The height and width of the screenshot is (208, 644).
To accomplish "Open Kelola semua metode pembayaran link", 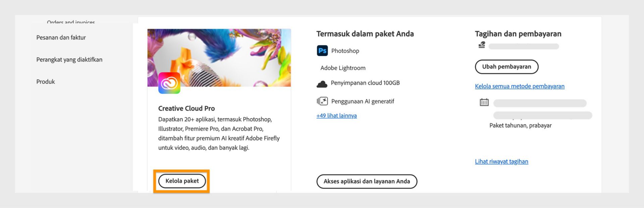I will [520, 86].
